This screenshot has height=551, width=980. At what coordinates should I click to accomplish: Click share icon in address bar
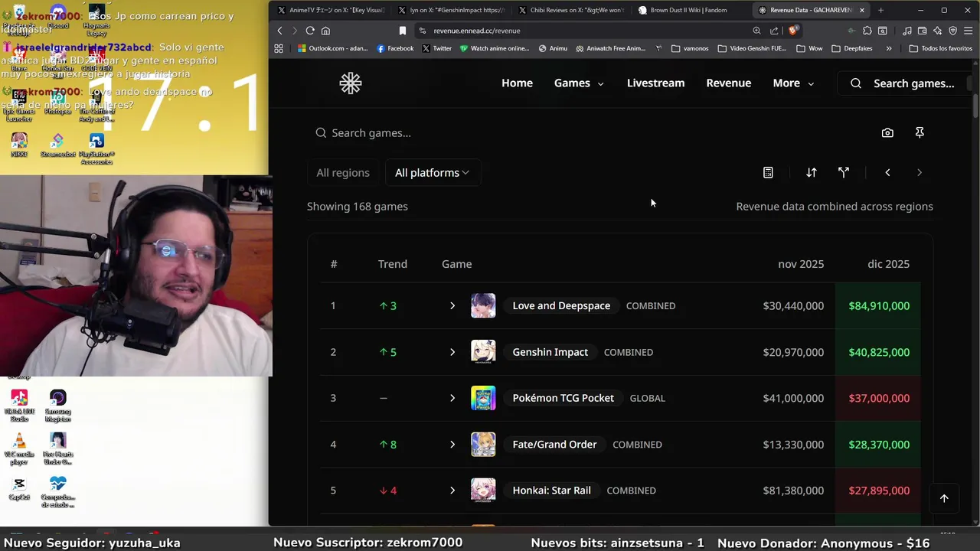(774, 31)
